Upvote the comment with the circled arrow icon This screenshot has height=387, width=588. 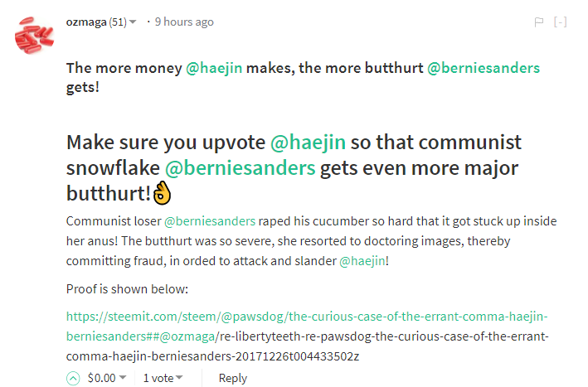[x=73, y=378]
